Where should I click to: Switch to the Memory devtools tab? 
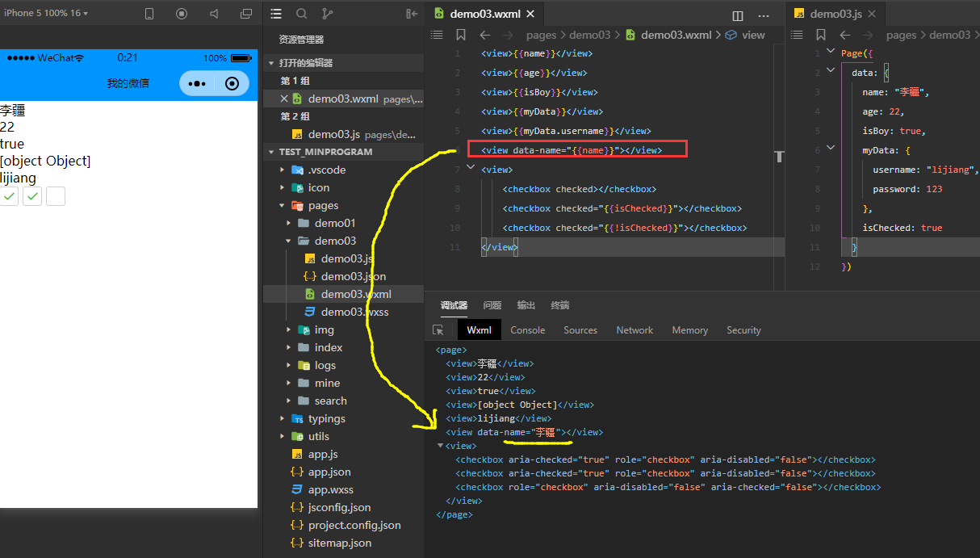point(690,330)
